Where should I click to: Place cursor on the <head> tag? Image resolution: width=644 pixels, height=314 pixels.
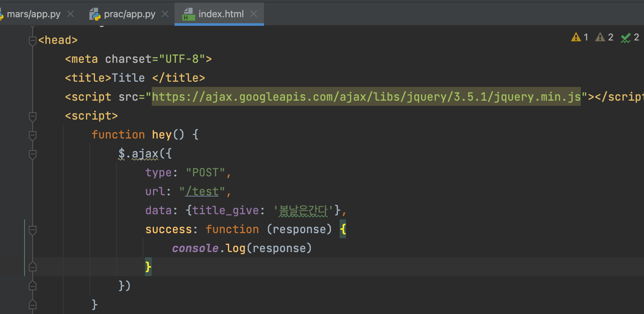click(58, 40)
